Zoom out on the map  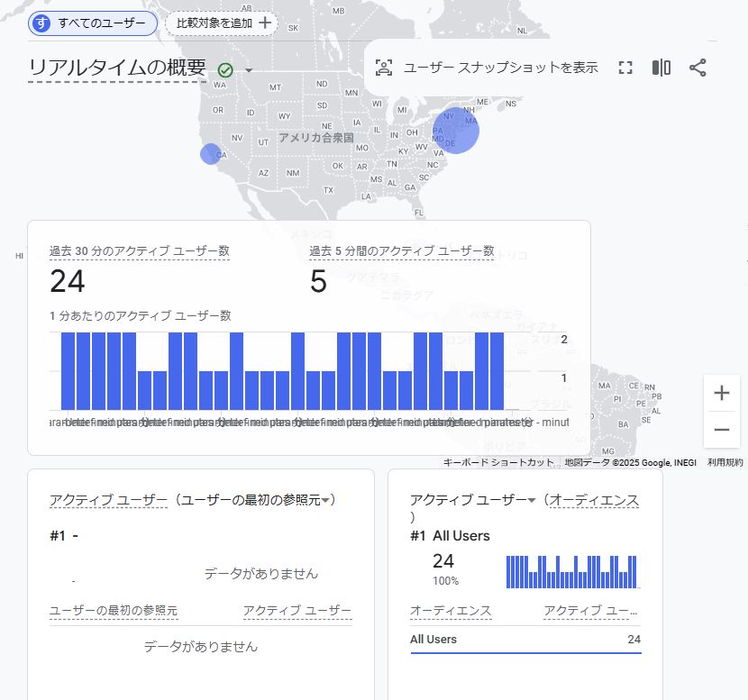(721, 430)
